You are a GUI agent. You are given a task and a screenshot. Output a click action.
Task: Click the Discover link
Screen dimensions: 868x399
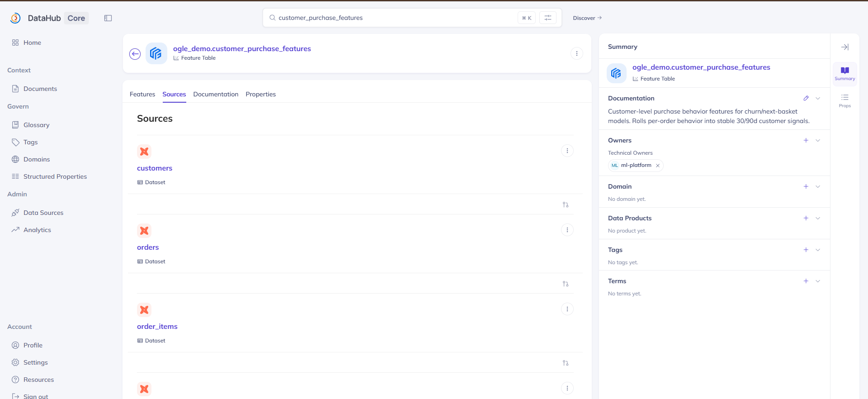click(x=587, y=18)
